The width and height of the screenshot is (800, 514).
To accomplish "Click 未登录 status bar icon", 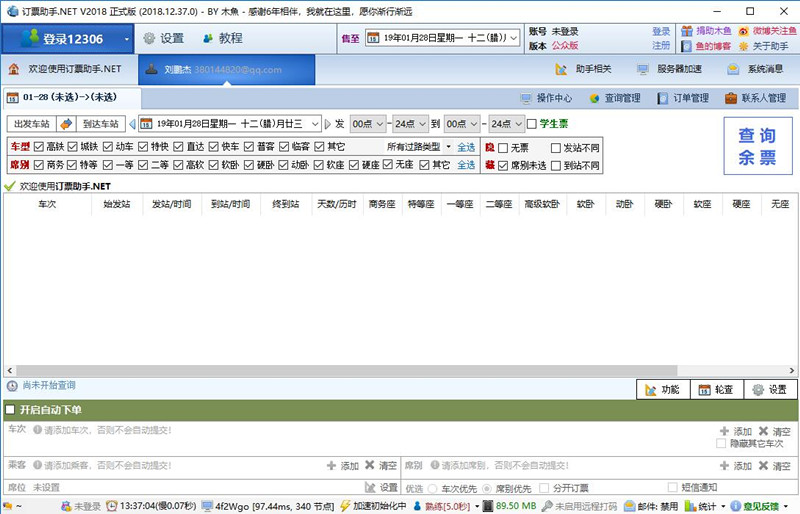I will pyautogui.click(x=66, y=506).
